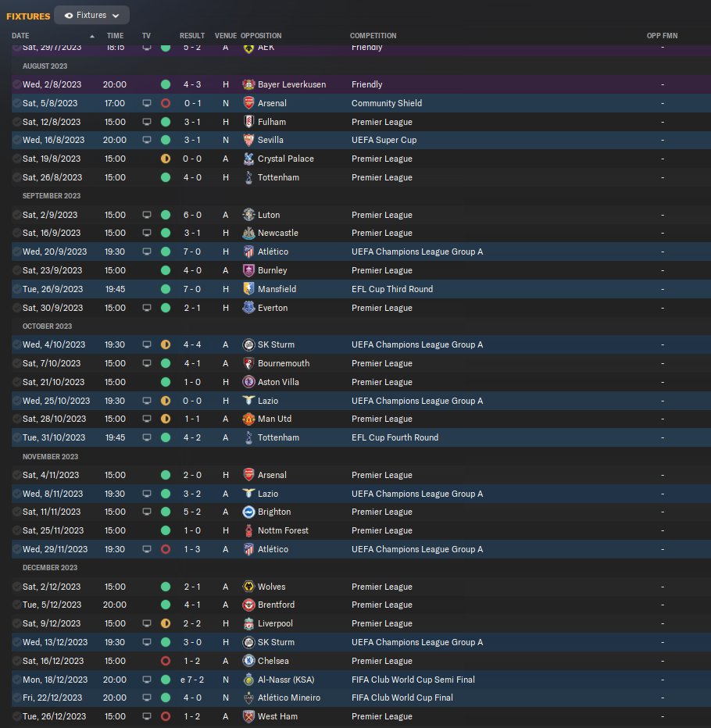The image size is (711, 728).
Task: Select the Sat, 28/10/2023 date cell
Action: (x=55, y=419)
